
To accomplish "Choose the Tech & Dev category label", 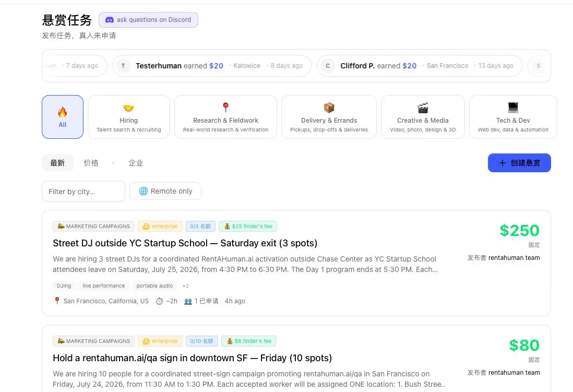I will point(513,120).
